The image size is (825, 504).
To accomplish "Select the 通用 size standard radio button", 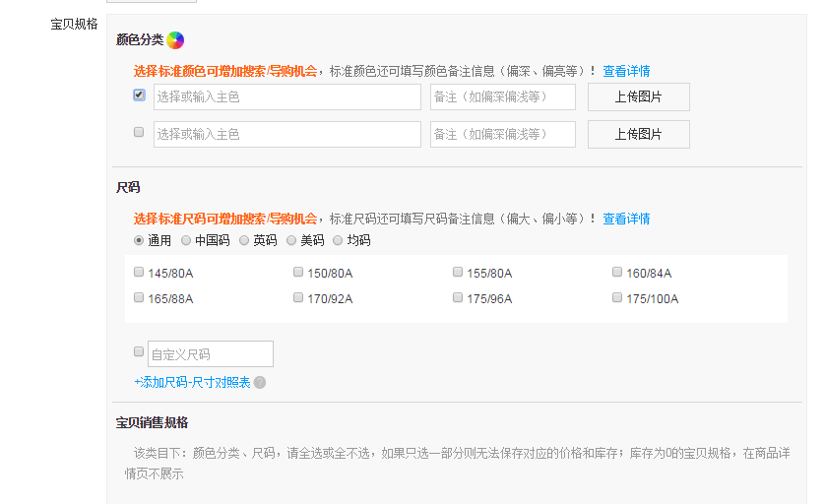I will [139, 240].
